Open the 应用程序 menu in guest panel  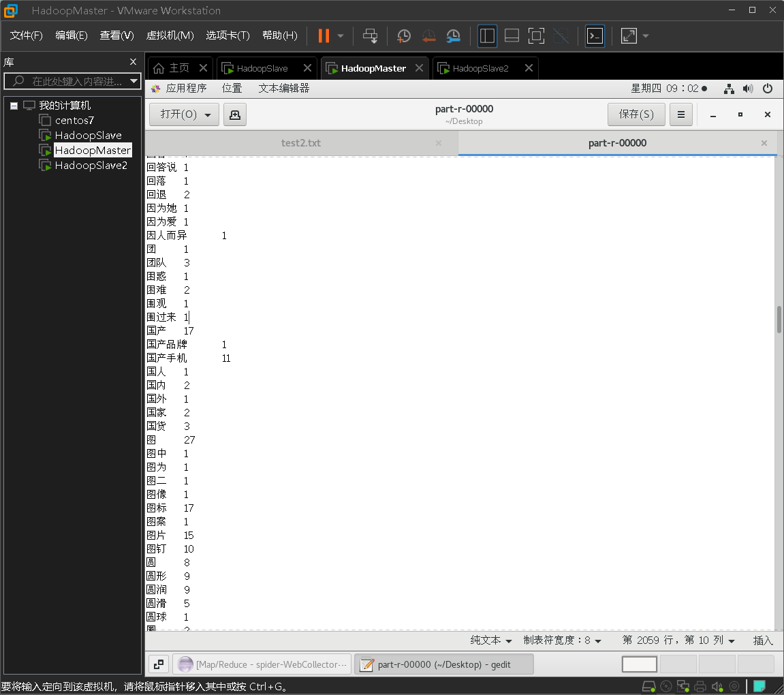pyautogui.click(x=186, y=89)
